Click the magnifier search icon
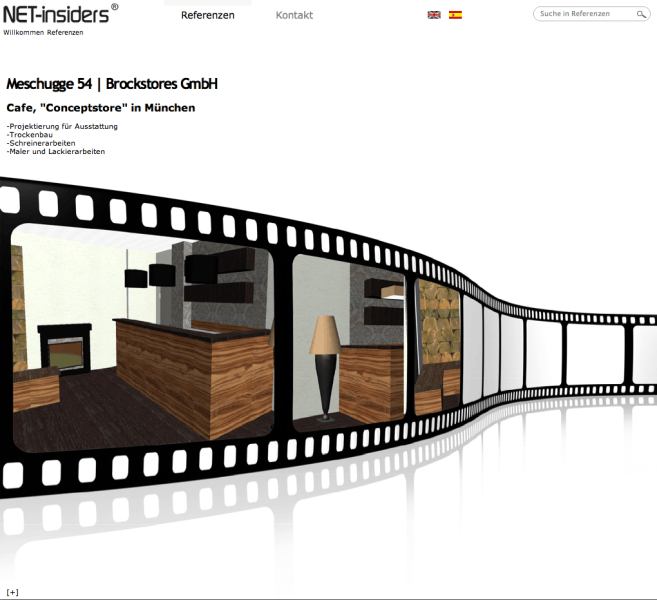Viewport: 657px width, 600px height. pyautogui.click(x=641, y=14)
